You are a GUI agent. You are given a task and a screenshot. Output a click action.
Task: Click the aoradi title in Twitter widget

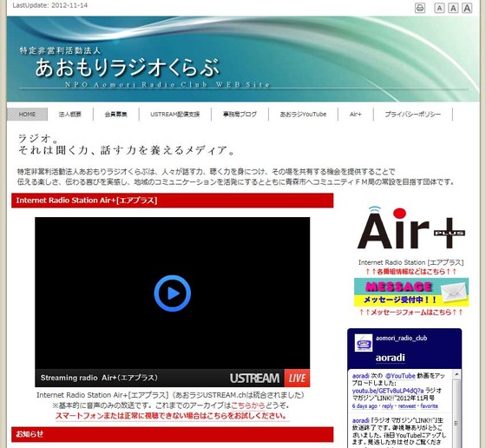[x=391, y=358]
